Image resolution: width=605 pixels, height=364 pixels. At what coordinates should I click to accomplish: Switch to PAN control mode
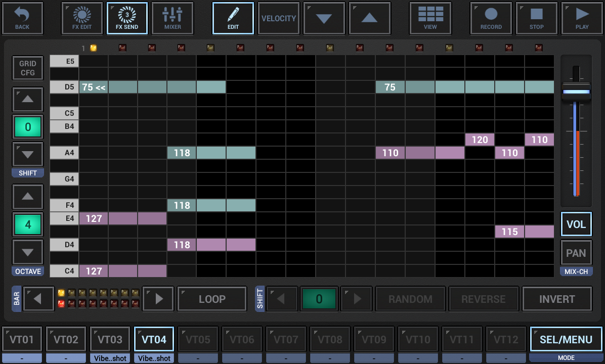pyautogui.click(x=576, y=253)
